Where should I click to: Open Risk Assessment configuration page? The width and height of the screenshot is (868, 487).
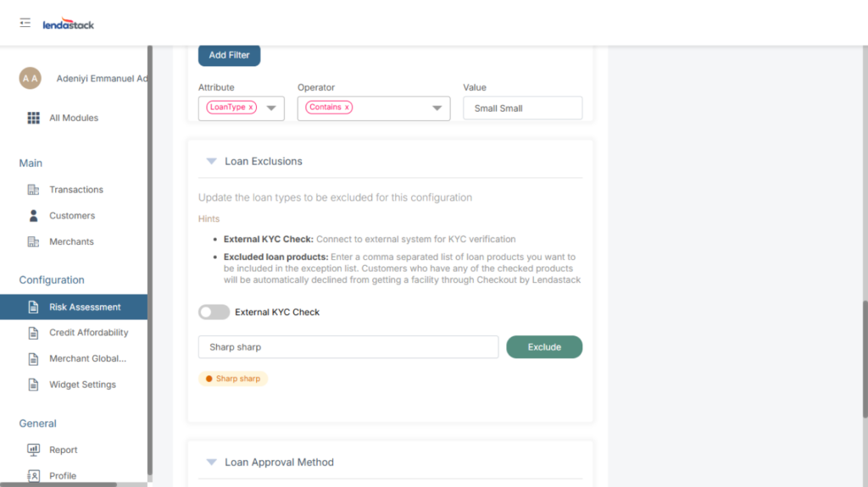point(85,307)
